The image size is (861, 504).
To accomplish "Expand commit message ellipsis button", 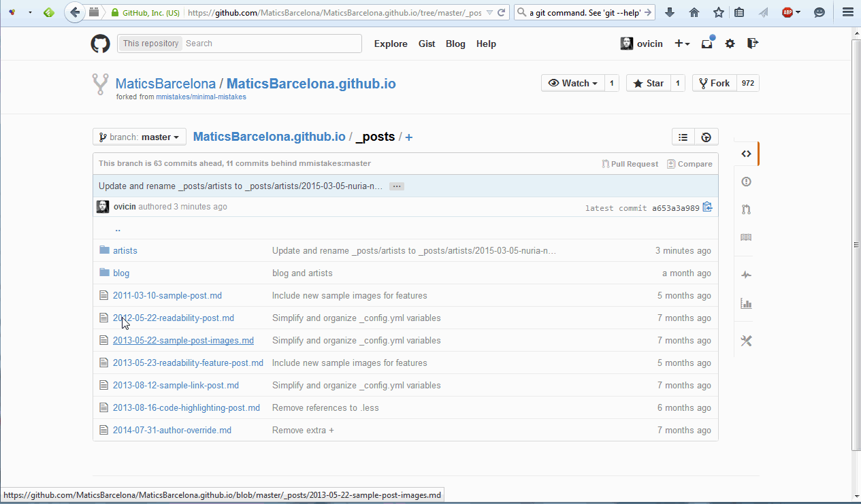I will (397, 186).
